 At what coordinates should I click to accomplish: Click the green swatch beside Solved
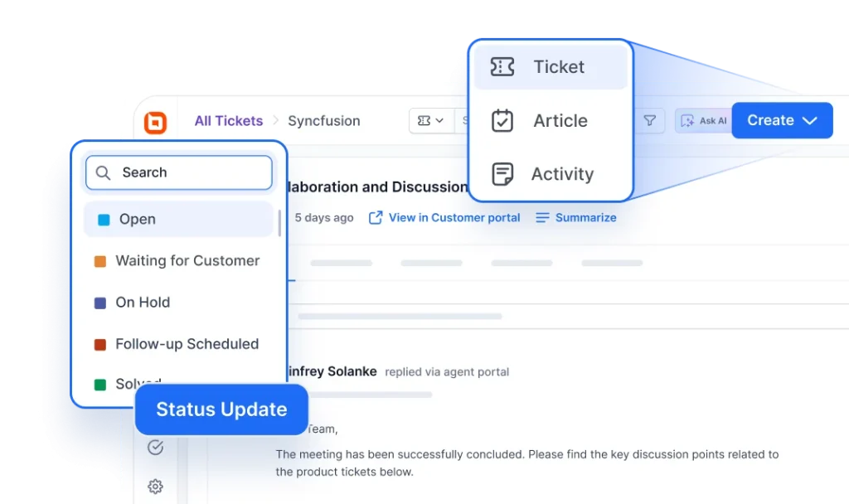(102, 385)
